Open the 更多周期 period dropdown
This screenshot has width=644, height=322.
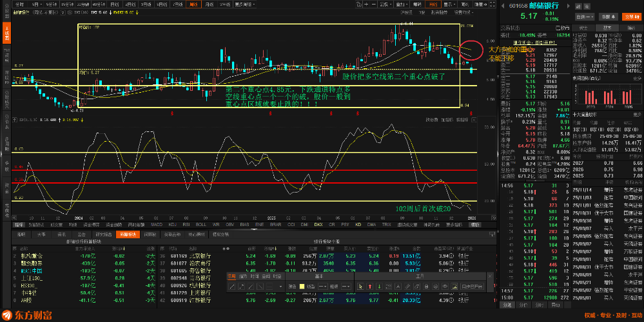pos(244,4)
